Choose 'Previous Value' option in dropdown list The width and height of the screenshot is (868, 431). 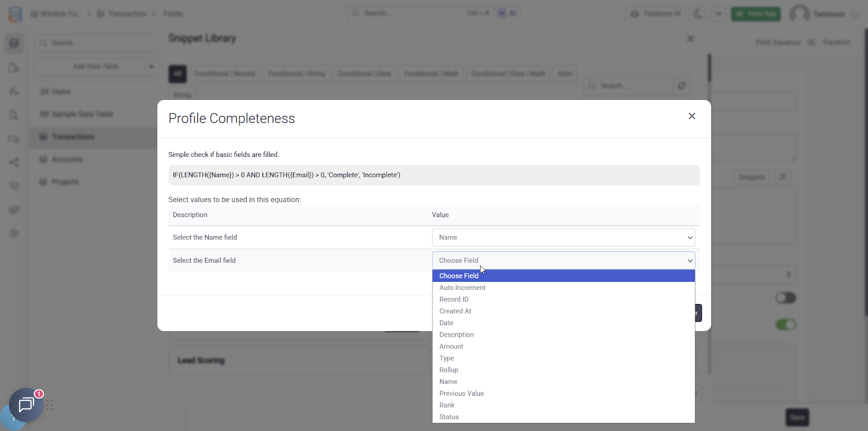coord(461,394)
